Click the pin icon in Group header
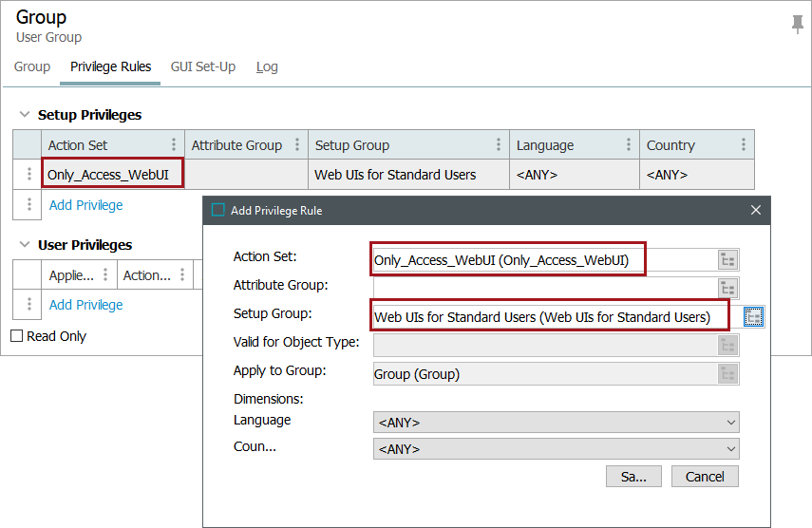This screenshot has height=528, width=812. coord(797,26)
